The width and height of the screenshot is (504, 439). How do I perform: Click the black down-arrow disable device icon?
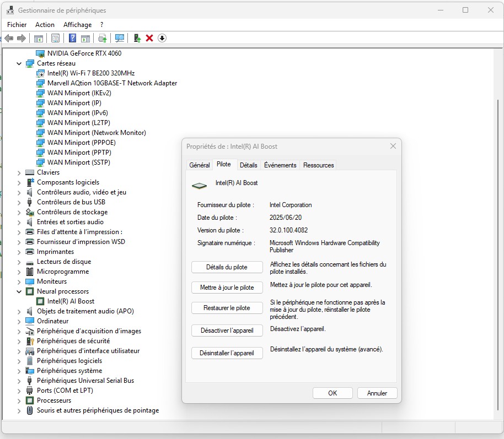pyautogui.click(x=162, y=38)
